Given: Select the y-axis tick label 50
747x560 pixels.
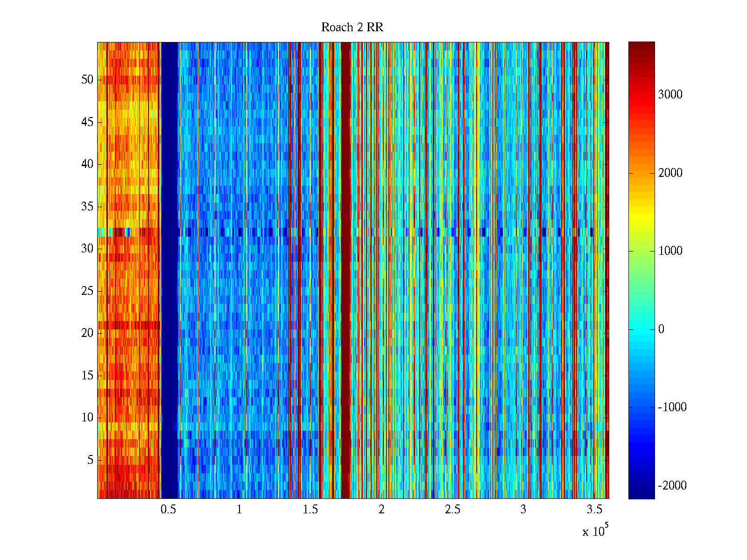Looking at the screenshot, I should pyautogui.click(x=87, y=80).
